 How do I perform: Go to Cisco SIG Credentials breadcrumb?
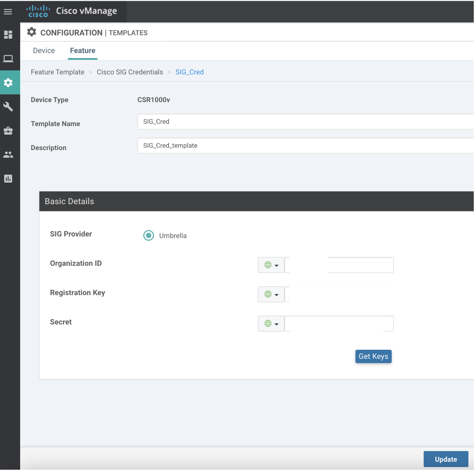(x=130, y=72)
